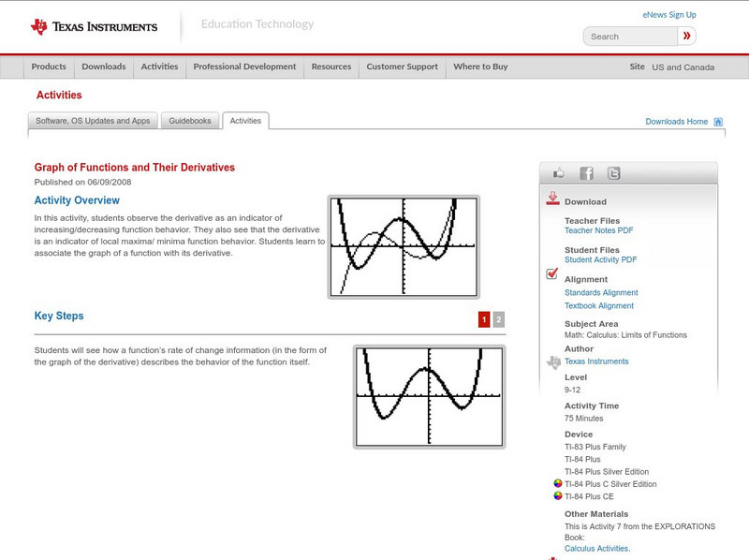Click the eNews Sign Up link
Image resolution: width=749 pixels, height=560 pixels.
coord(669,15)
